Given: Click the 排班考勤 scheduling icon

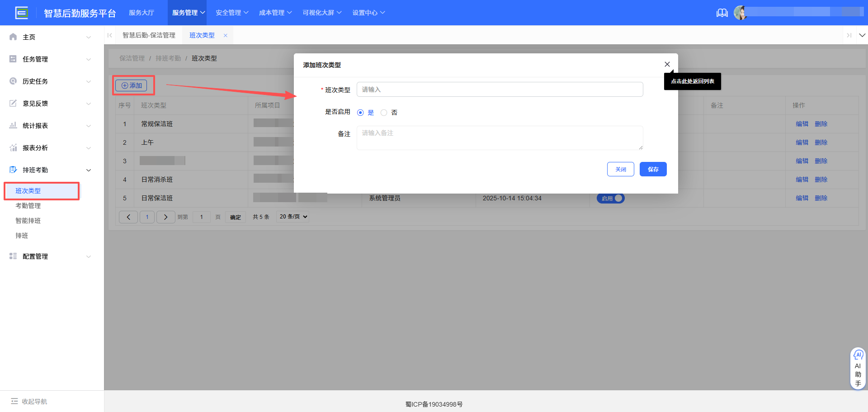Looking at the screenshot, I should (x=13, y=170).
